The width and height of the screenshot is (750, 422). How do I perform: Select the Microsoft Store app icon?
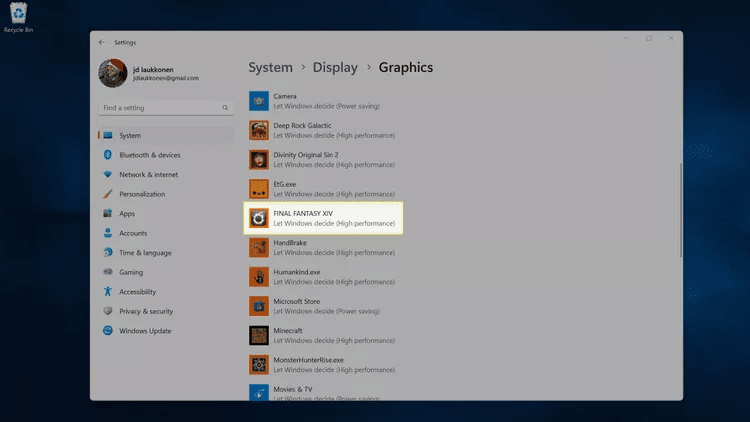pos(259,306)
